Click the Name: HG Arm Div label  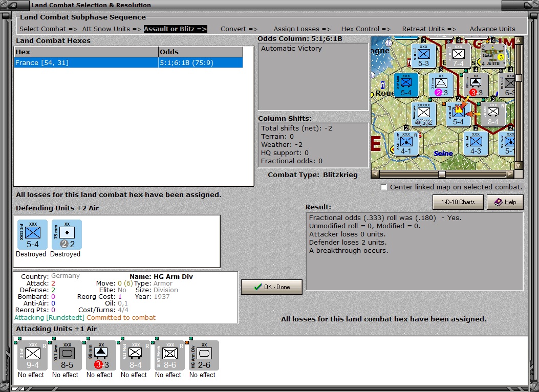(x=161, y=276)
